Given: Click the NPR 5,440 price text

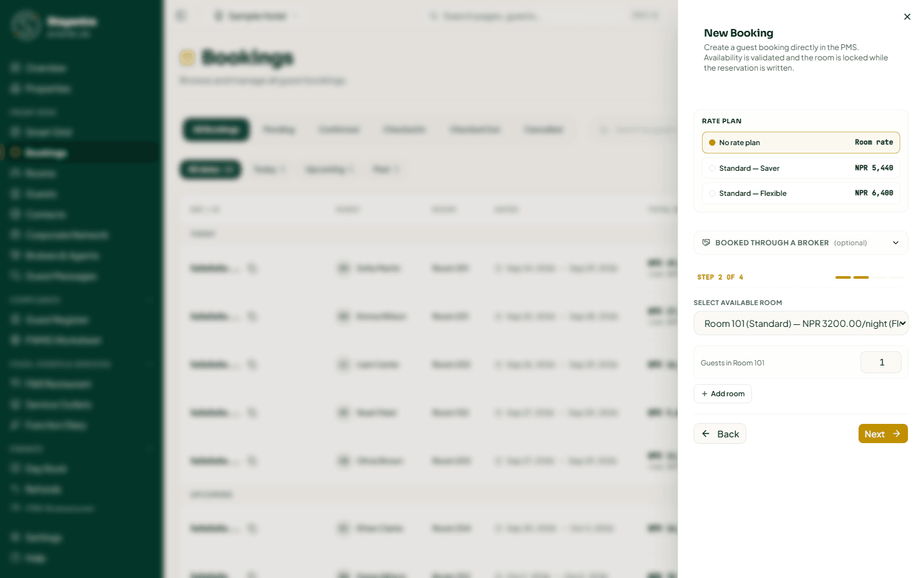Looking at the screenshot, I should click(x=874, y=168).
